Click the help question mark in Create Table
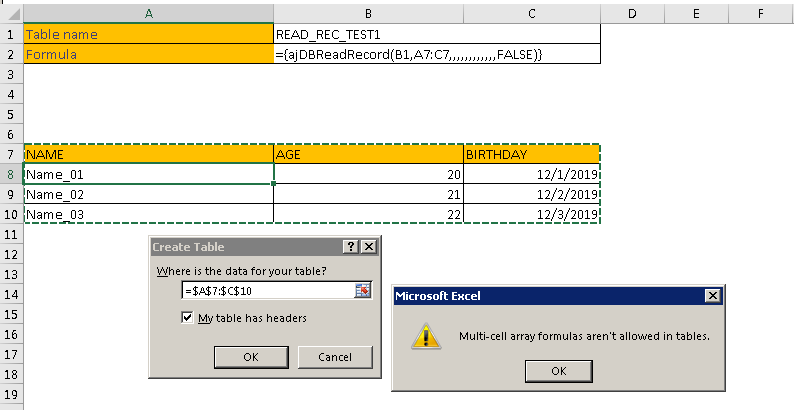The height and width of the screenshot is (410, 794). coord(350,246)
